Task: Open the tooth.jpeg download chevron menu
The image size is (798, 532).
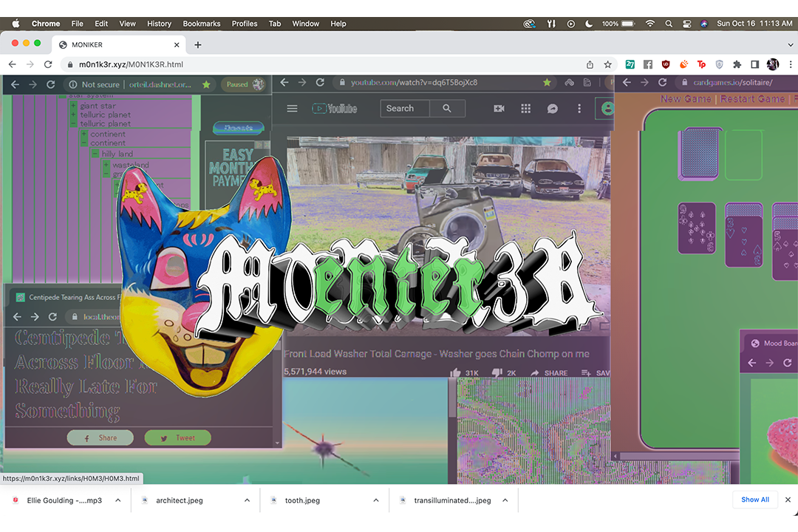Action: point(375,500)
